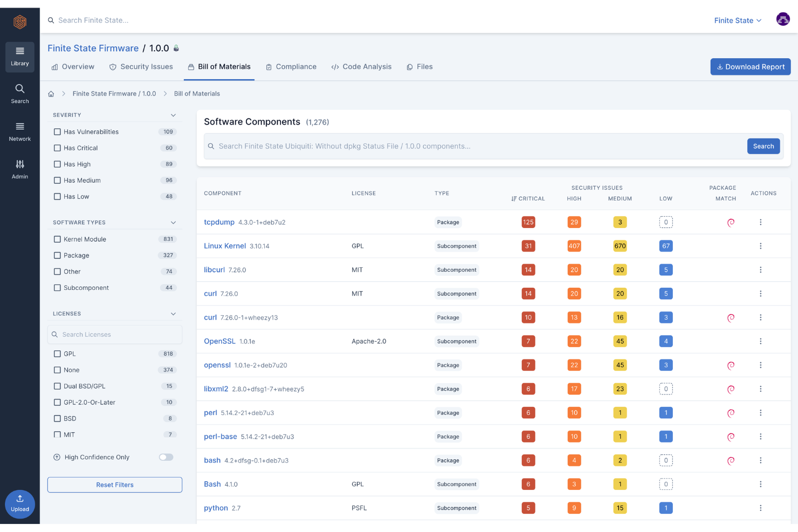Check the Has Low filter
The image size is (798, 532).
point(57,196)
